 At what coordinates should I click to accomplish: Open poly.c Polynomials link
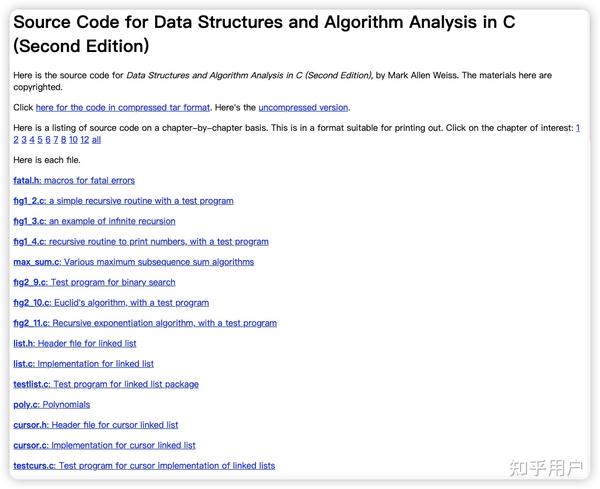click(x=51, y=405)
